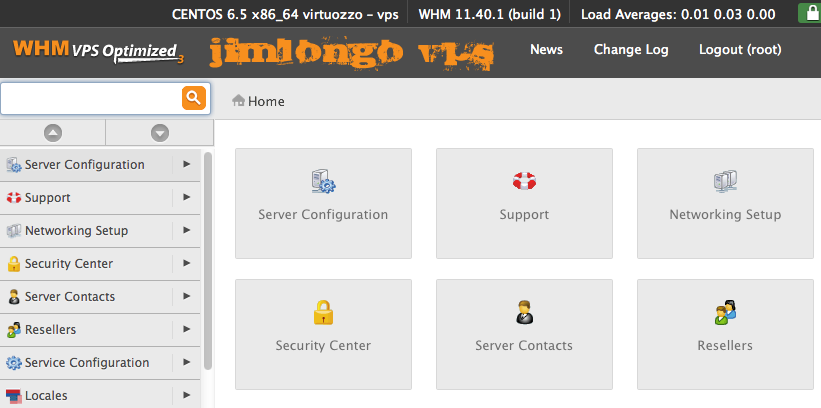Select Service Configuration text in the sidebar
821x408 pixels.
(x=87, y=363)
